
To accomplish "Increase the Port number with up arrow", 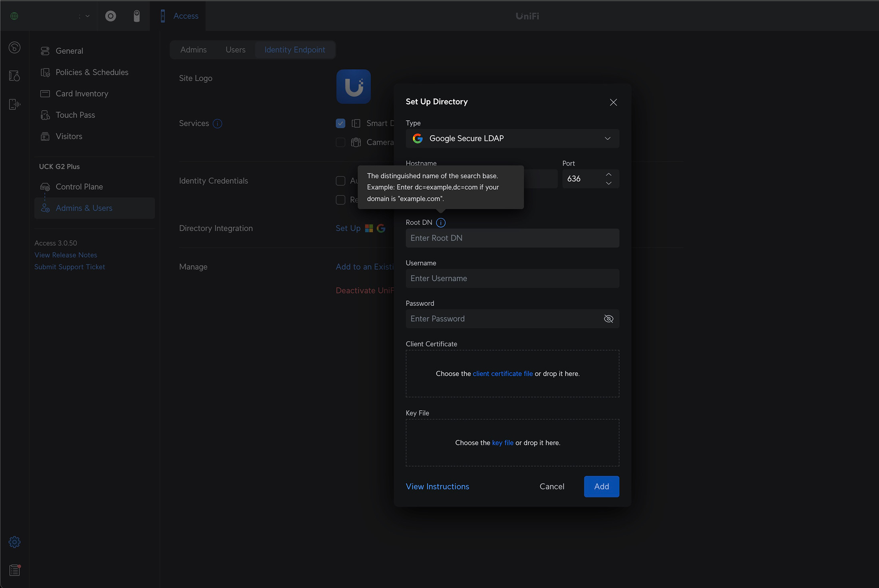I will click(x=609, y=175).
